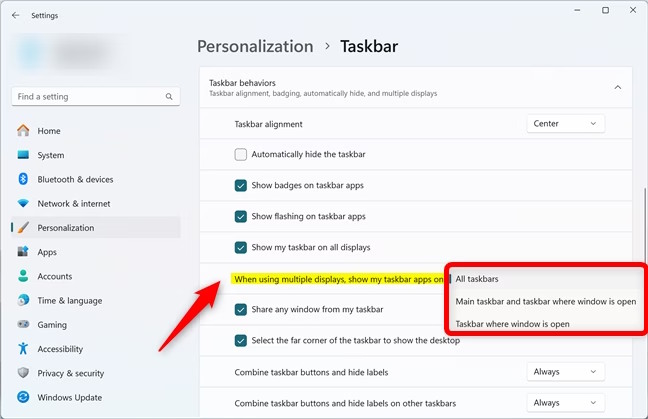Viewport: 648px width, 419px height.
Task: Enable Automatically hide the taskbar checkbox
Action: coord(241,154)
